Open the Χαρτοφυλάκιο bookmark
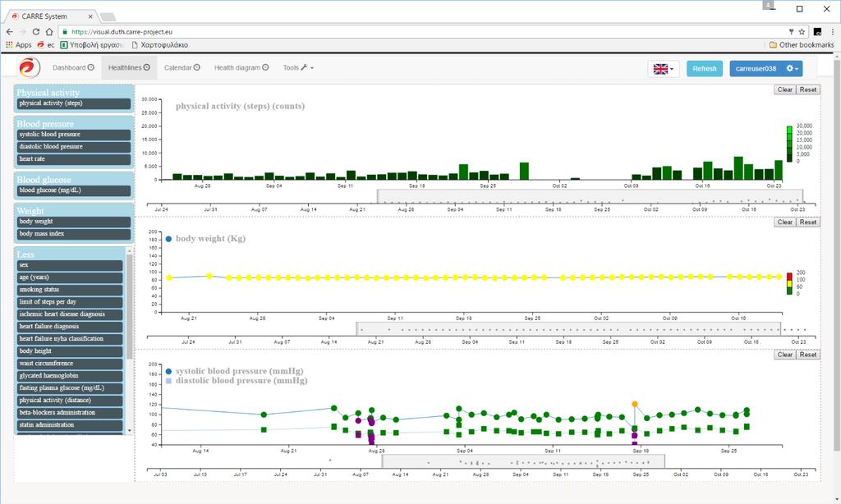The width and height of the screenshot is (841, 504). click(160, 45)
